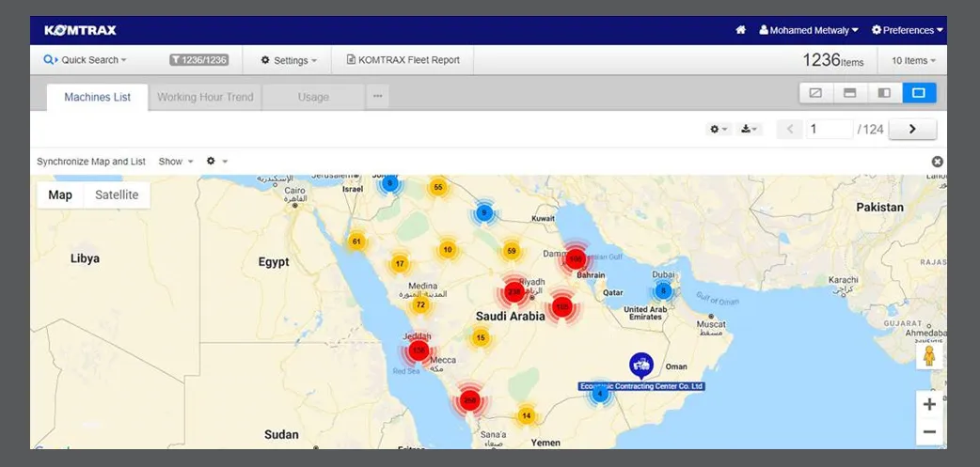980x467 pixels.
Task: Close the map panel with X icon
Action: coord(937,162)
